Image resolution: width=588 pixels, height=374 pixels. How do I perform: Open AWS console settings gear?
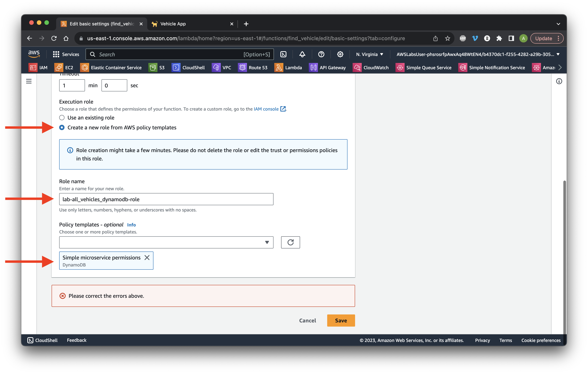coord(340,54)
